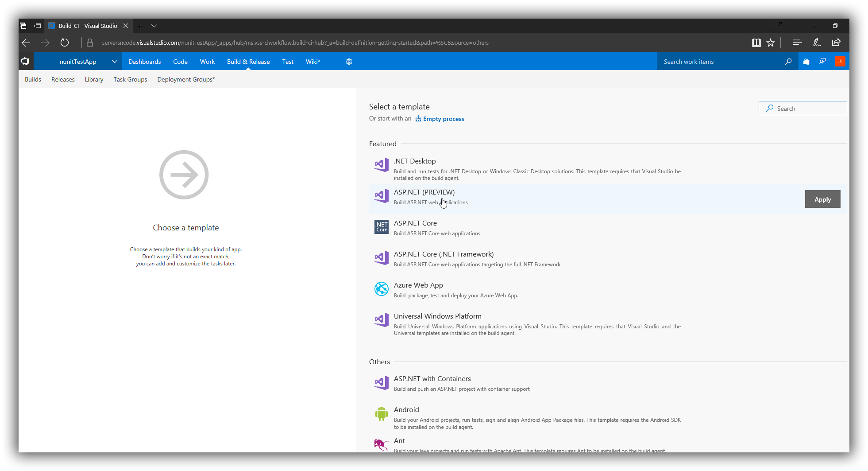
Task: Start with an Empty process
Action: pyautogui.click(x=443, y=118)
